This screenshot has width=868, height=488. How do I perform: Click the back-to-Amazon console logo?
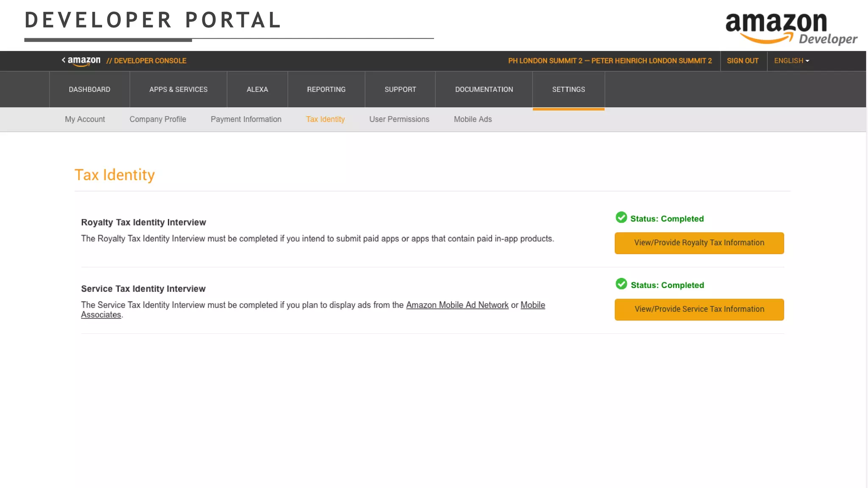pyautogui.click(x=81, y=61)
